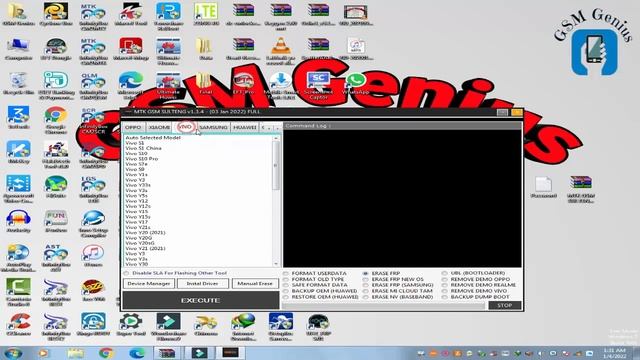Open Super Tool gear desktop icon
640x360 pixels.
click(131, 324)
